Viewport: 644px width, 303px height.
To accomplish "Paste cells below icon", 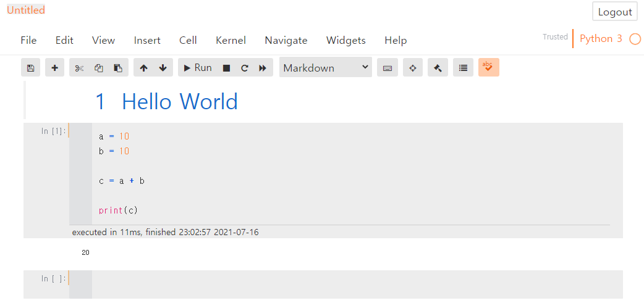I will 118,68.
